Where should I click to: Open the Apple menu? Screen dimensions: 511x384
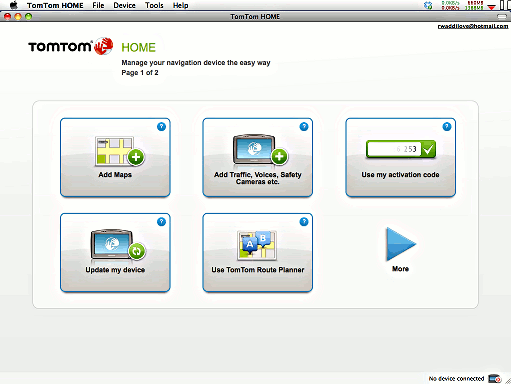click(14, 5)
